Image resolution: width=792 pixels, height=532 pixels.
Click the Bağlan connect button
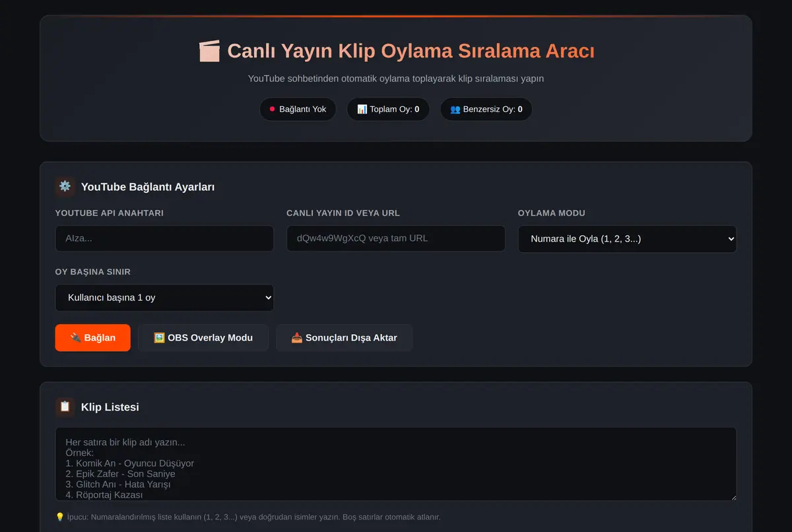click(x=92, y=337)
